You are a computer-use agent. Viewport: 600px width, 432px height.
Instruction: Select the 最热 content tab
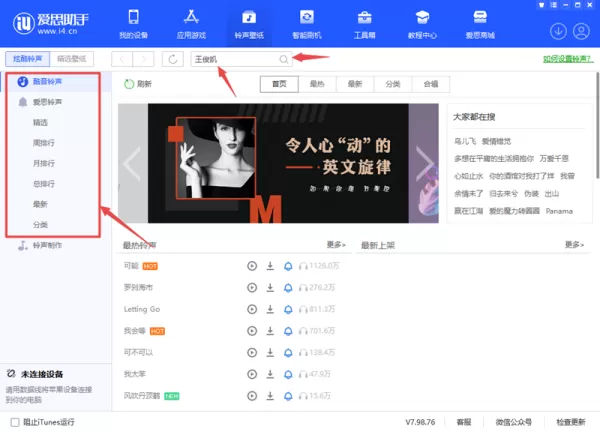coord(317,84)
